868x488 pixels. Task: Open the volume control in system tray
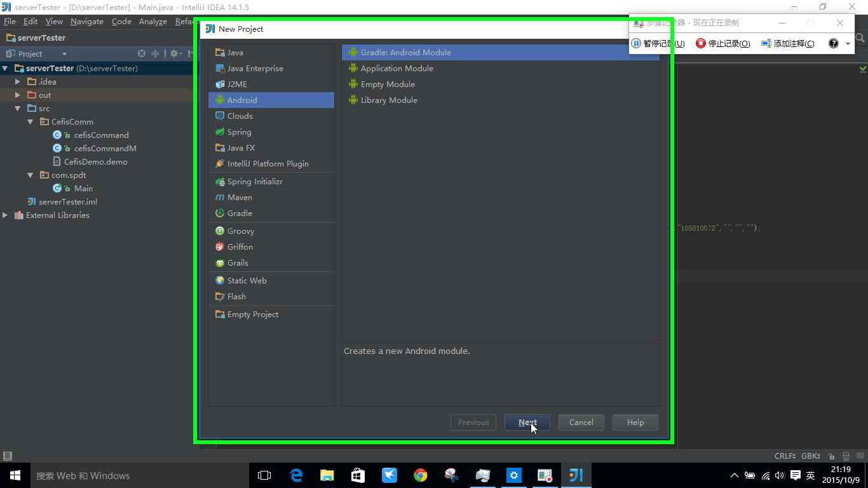click(x=780, y=475)
